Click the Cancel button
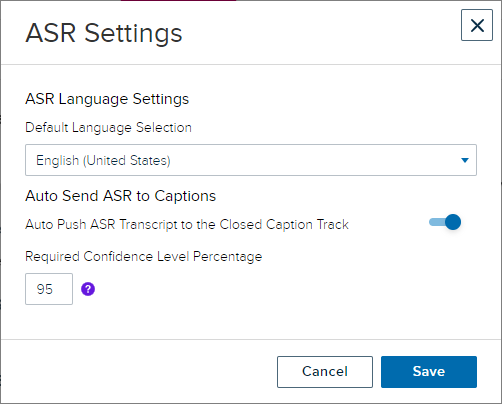This screenshot has height=404, width=502. (x=325, y=372)
